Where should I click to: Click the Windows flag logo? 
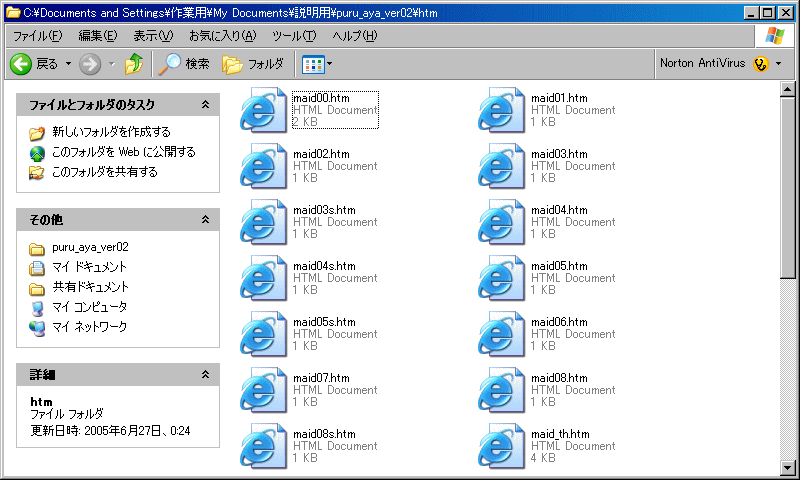point(774,36)
